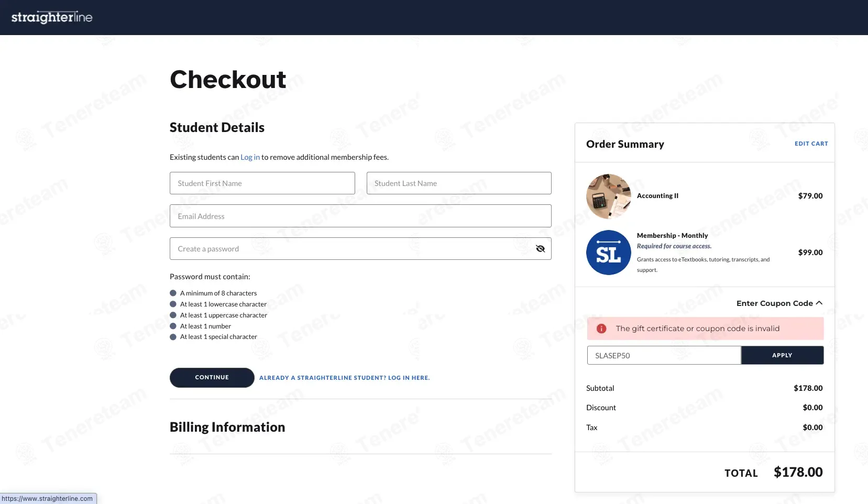
Task: Select the TOTAL $178.00 amount
Action: (x=798, y=472)
